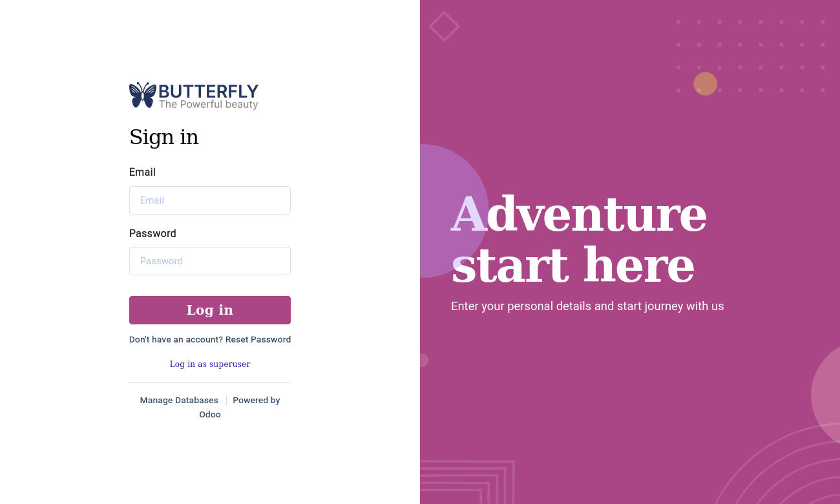Screen dimensions: 840x504
Task: Open the Manage Databases link
Action: (x=179, y=401)
